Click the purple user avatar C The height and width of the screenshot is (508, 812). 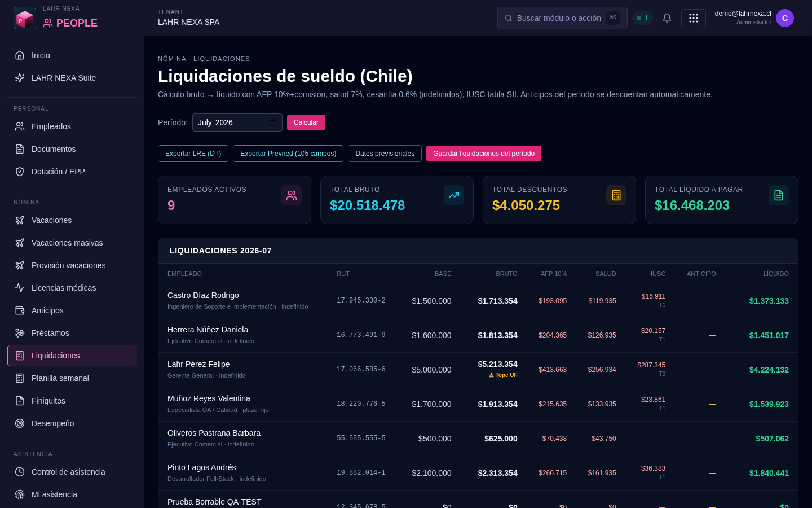coord(785,18)
